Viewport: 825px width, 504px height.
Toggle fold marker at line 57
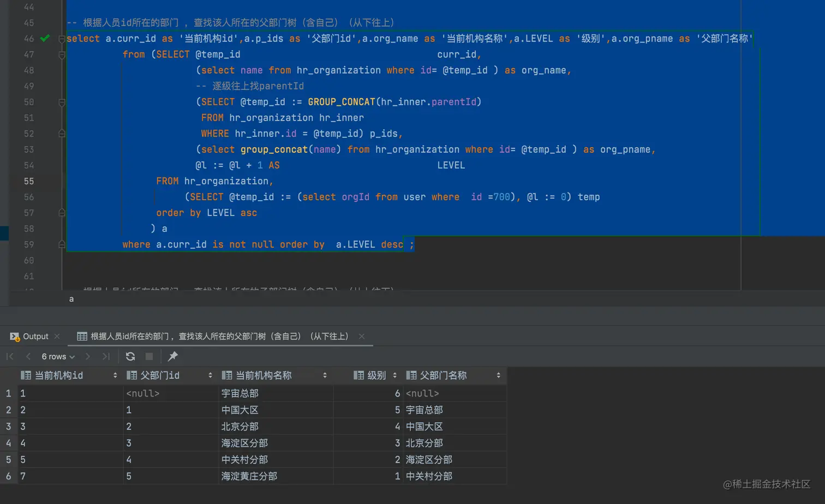(x=62, y=213)
